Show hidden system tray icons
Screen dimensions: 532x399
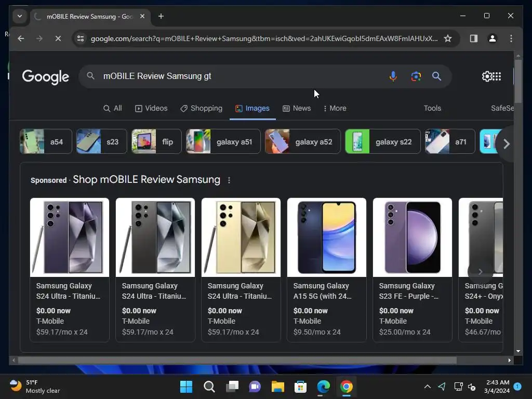(428, 387)
